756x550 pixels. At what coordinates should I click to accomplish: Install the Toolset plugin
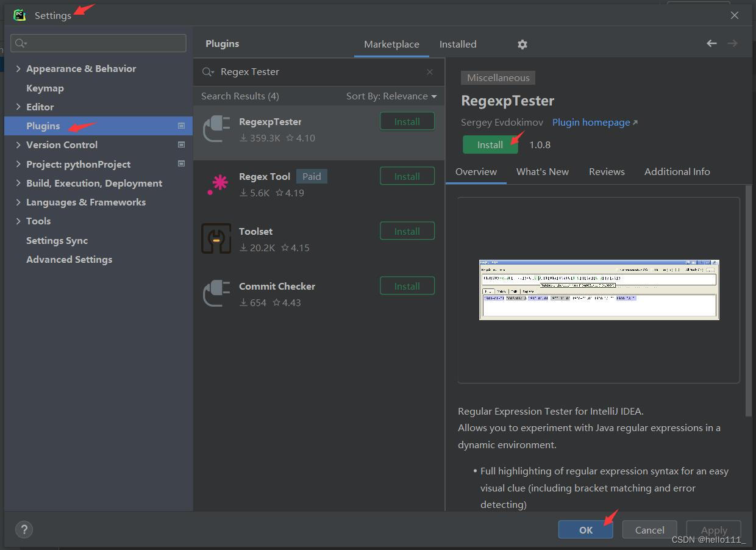(x=407, y=231)
